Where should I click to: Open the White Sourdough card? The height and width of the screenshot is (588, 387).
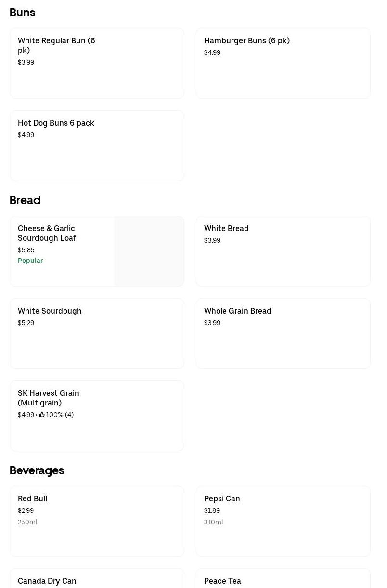tap(97, 333)
